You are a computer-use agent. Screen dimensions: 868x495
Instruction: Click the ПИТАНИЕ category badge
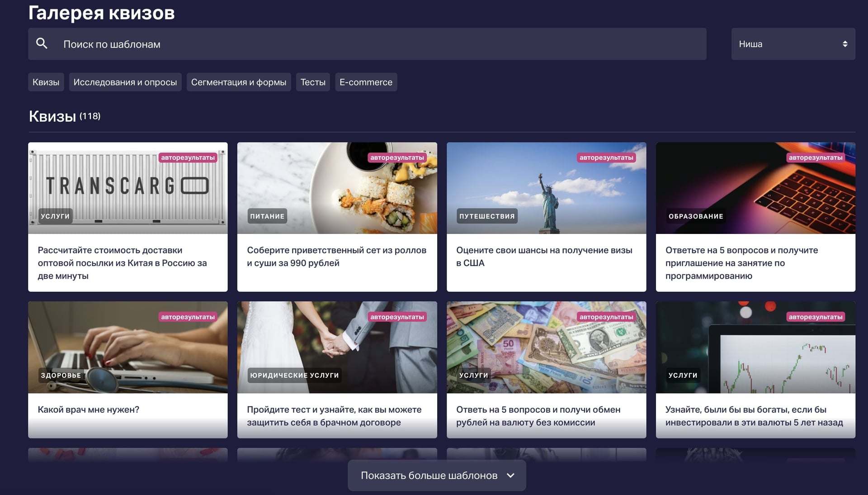[267, 216]
